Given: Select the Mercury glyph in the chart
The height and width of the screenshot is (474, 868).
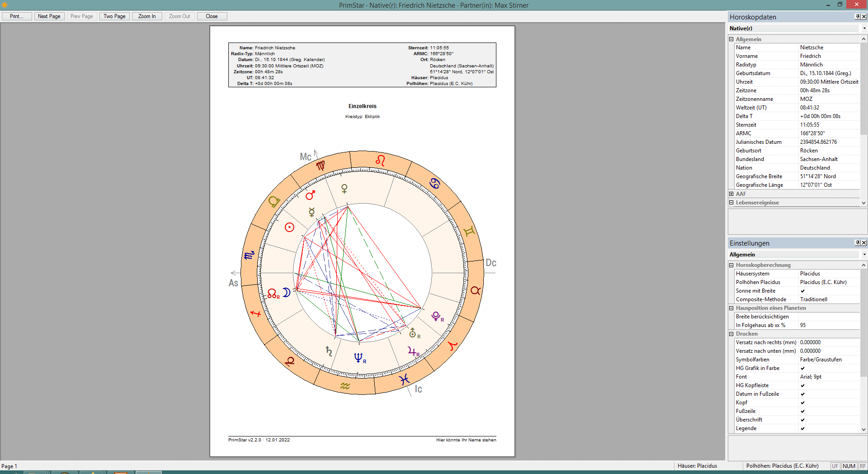Looking at the screenshot, I should pos(311,212).
